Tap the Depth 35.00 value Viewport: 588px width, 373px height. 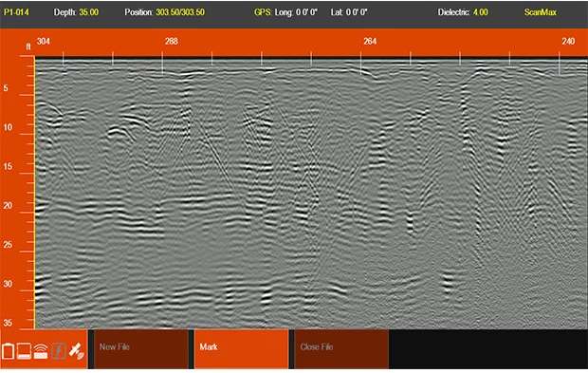(x=89, y=12)
